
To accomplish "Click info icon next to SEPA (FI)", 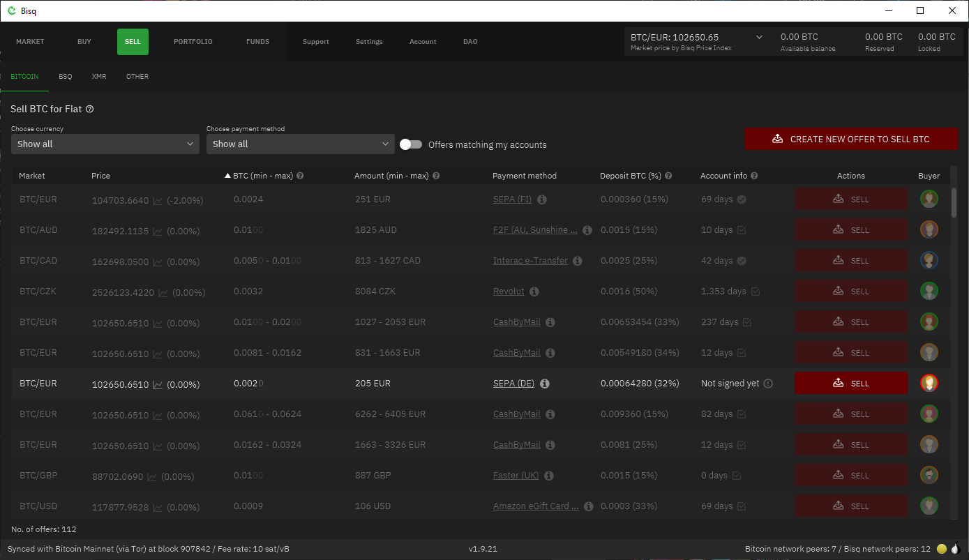I will click(542, 199).
